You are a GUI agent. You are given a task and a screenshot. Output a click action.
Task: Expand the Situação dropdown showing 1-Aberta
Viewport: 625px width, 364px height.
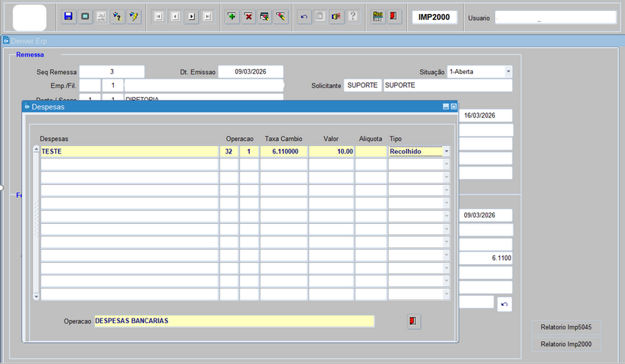507,72
